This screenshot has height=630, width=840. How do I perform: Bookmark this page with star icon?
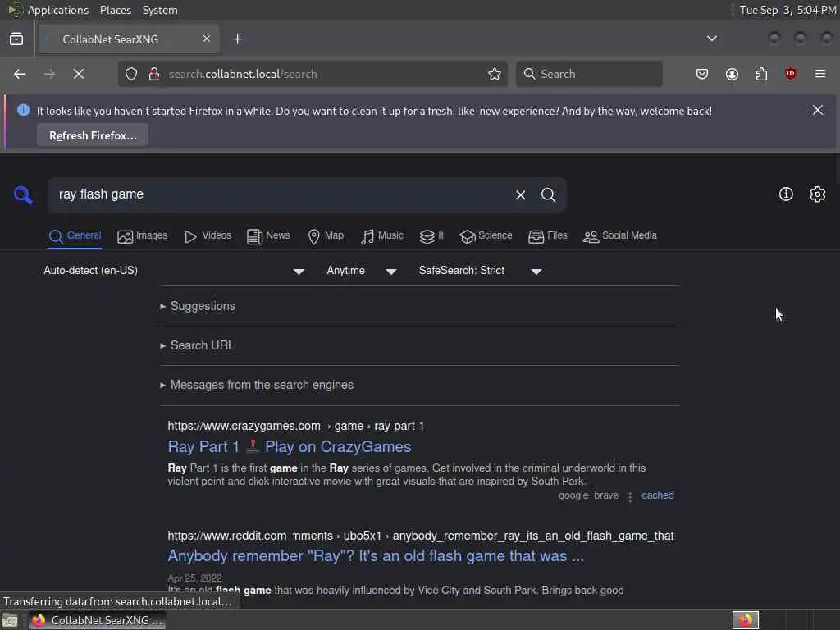click(495, 74)
